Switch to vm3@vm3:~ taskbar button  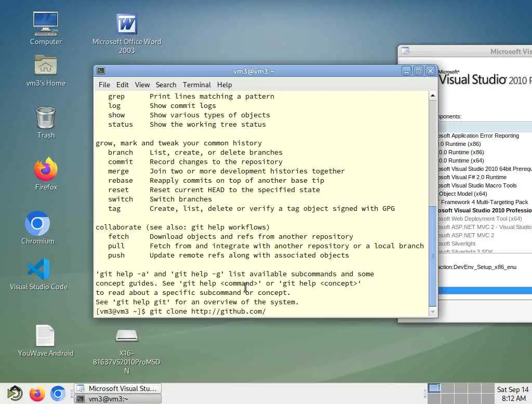pos(118,399)
